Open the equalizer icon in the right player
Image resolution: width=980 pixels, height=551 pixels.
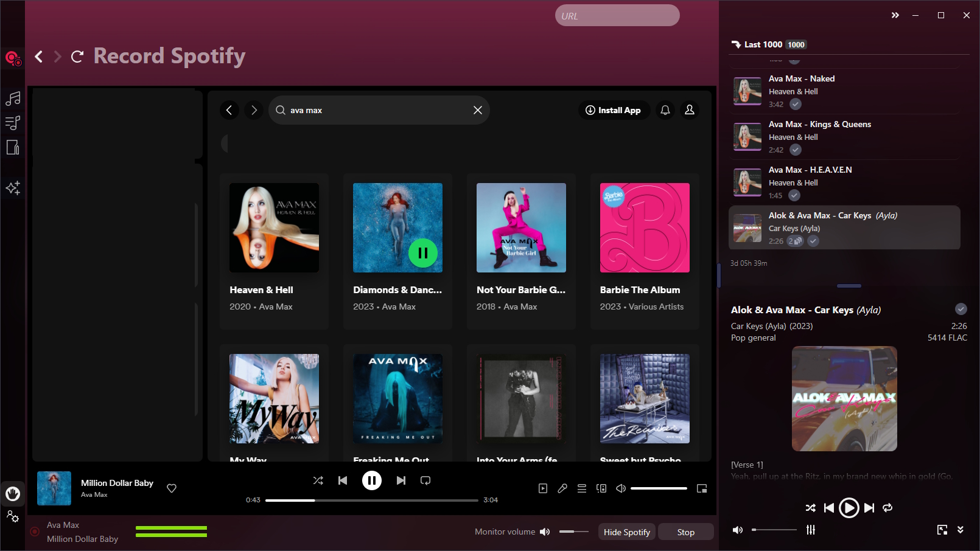tap(811, 530)
